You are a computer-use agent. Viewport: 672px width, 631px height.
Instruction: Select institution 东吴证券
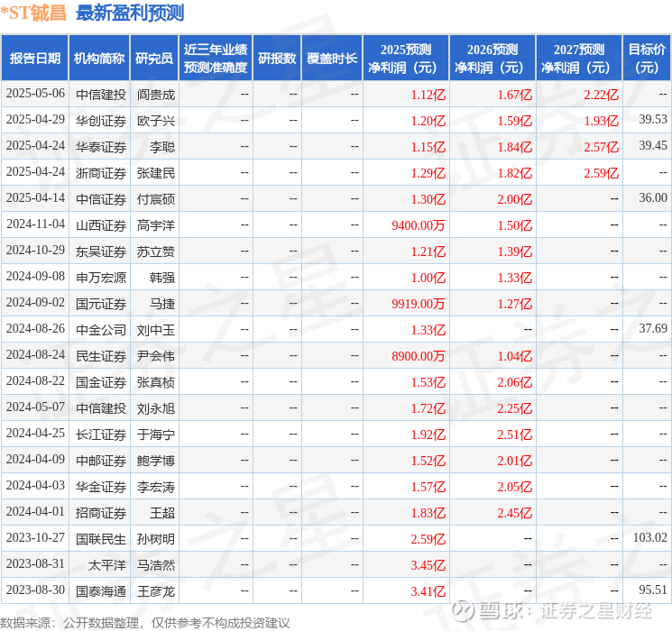(x=101, y=251)
